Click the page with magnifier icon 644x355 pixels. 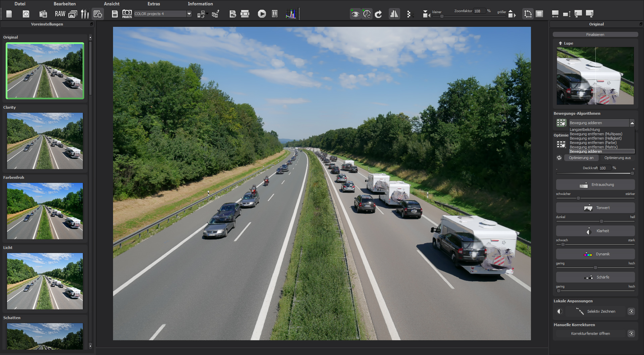[x=275, y=14]
